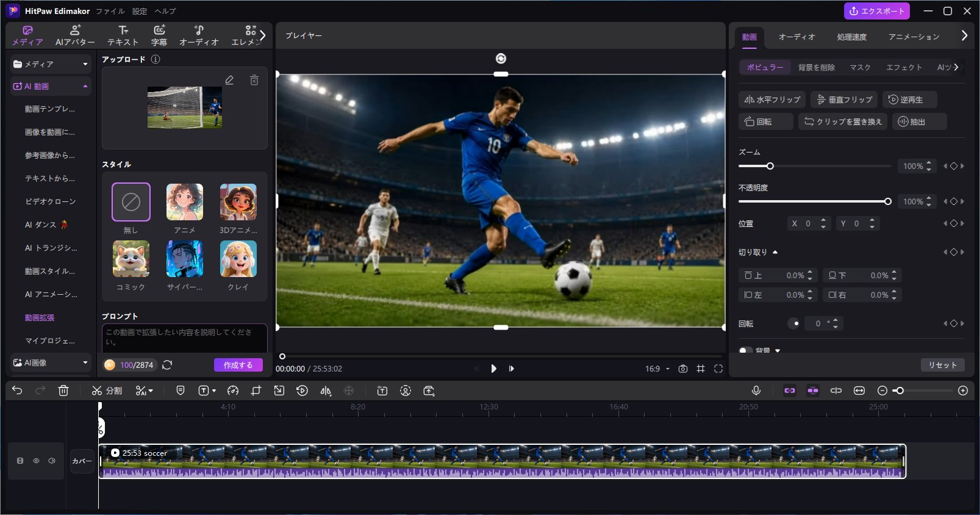Viewport: 980px width, 515px height.
Task: Toggle the 背景 switch in properties panel
Action: tap(745, 351)
